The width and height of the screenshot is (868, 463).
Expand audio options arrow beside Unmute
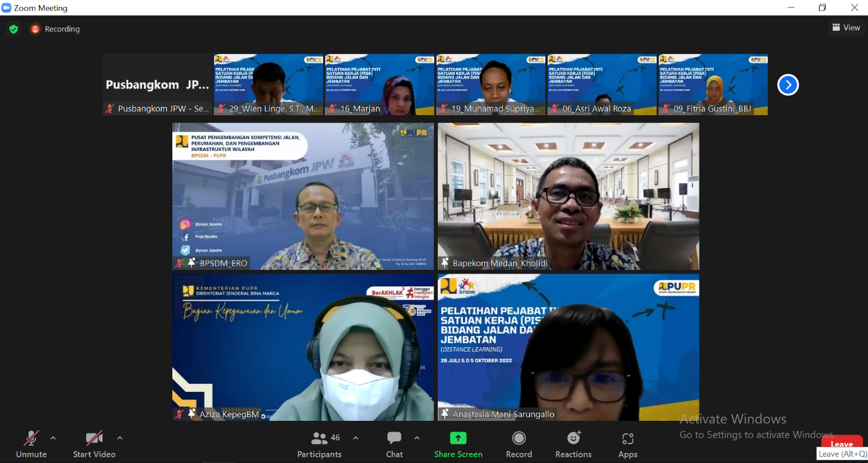pyautogui.click(x=53, y=438)
